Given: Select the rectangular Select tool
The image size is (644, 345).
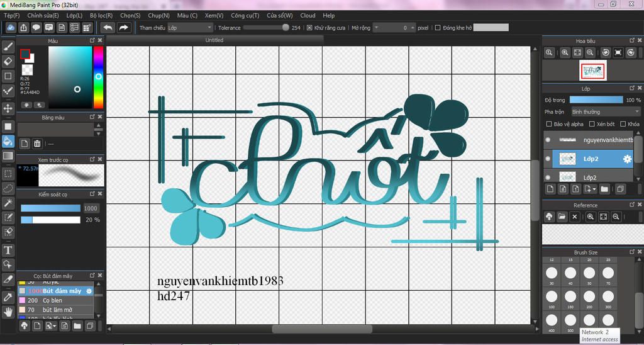Looking at the screenshot, I should click(x=8, y=173).
